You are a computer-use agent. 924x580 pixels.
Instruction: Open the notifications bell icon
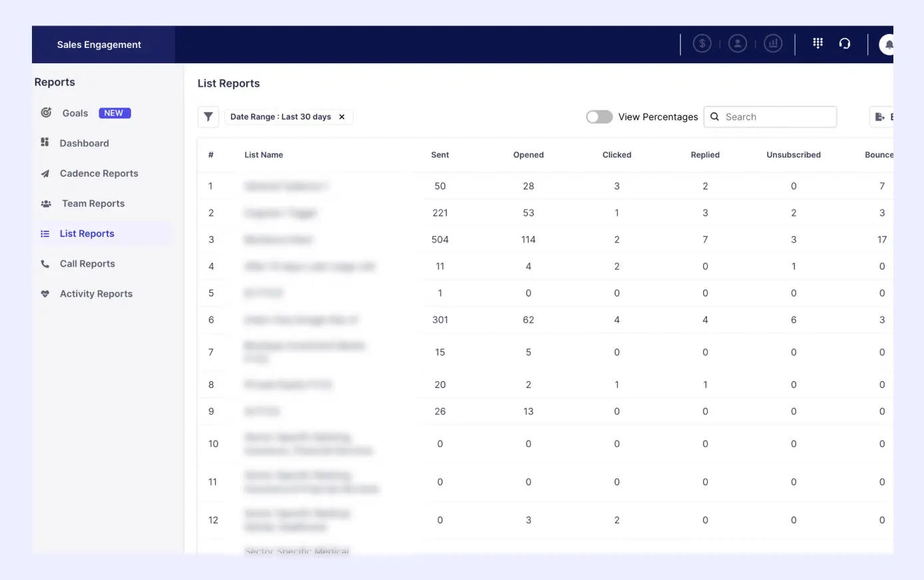coord(888,45)
